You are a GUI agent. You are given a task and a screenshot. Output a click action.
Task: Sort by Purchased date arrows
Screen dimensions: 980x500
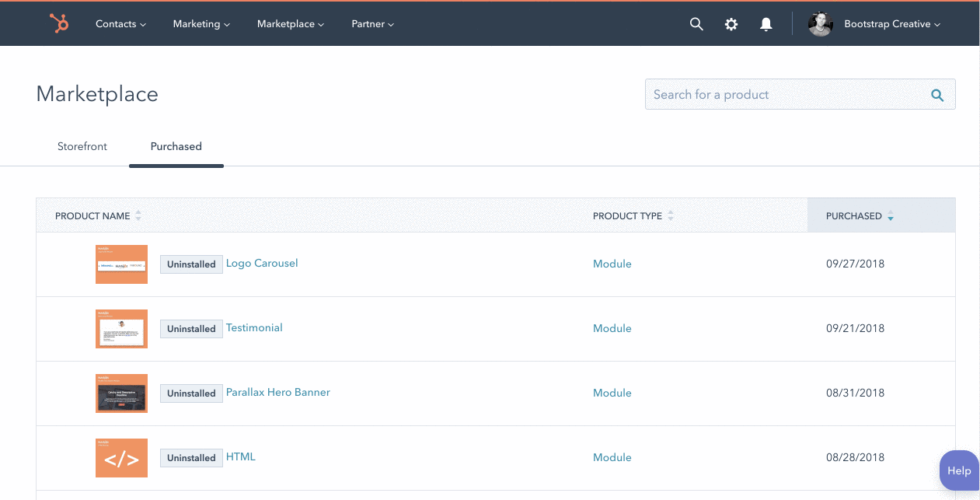[891, 216]
